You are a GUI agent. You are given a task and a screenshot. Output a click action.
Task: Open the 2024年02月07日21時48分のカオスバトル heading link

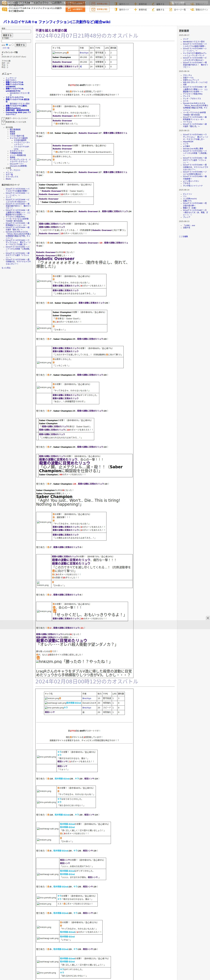pyautogui.click(x=87, y=36)
